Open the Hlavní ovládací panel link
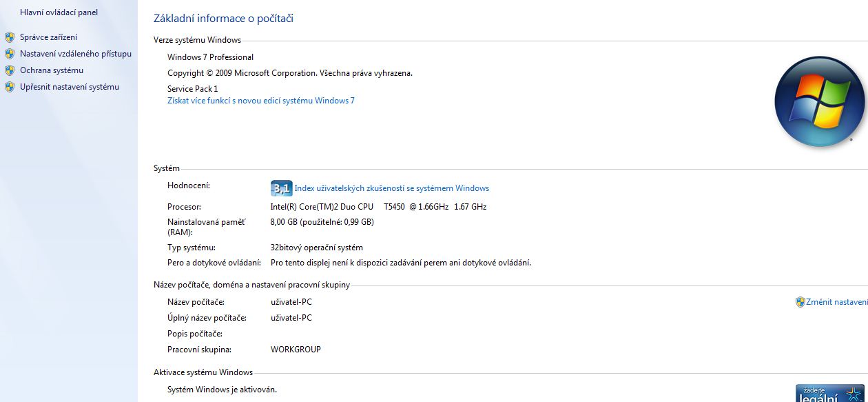Image resolution: width=868 pixels, height=402 pixels. (59, 12)
